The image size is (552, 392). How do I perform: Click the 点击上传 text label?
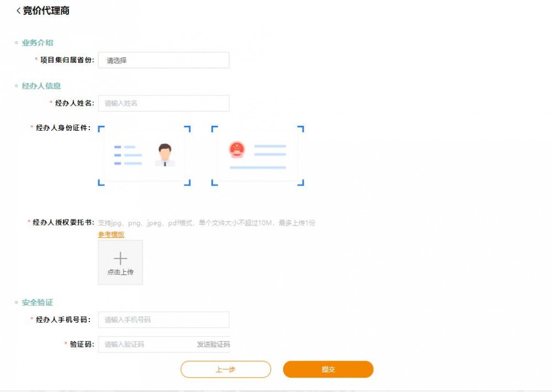pyautogui.click(x=120, y=272)
